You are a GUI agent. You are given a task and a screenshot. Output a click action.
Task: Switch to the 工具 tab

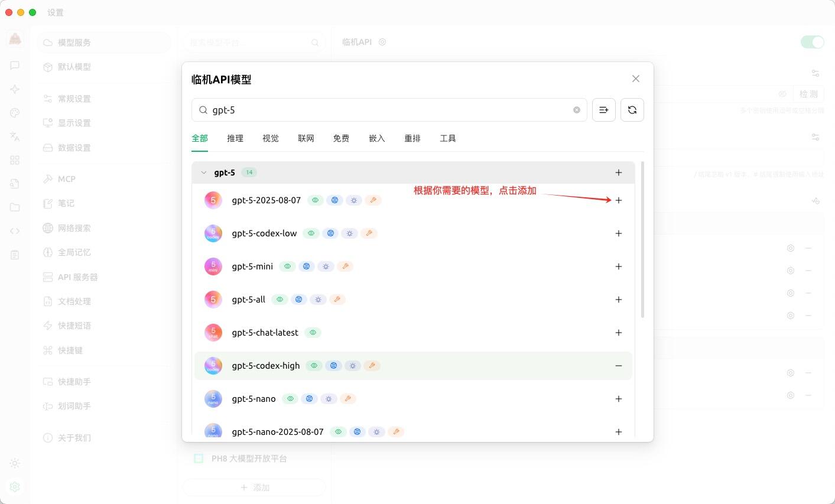click(x=448, y=138)
